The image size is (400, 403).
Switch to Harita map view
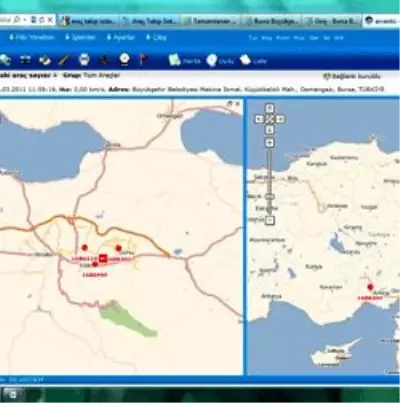(x=184, y=60)
